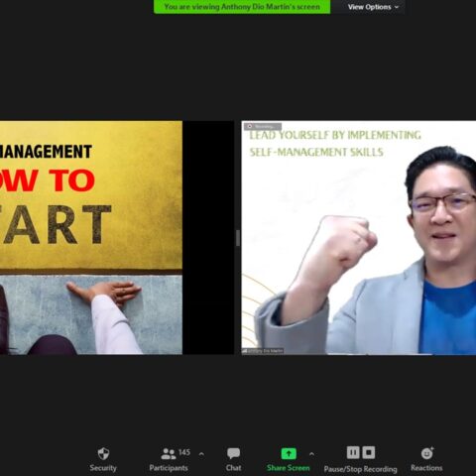Open the View Options dropdown
The height and width of the screenshot is (476, 476).
coord(373,7)
